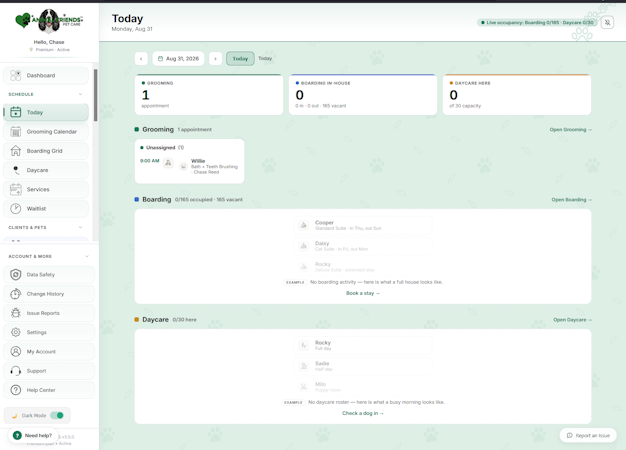Go to the next day arrow
626x450 pixels.
[x=215, y=58]
